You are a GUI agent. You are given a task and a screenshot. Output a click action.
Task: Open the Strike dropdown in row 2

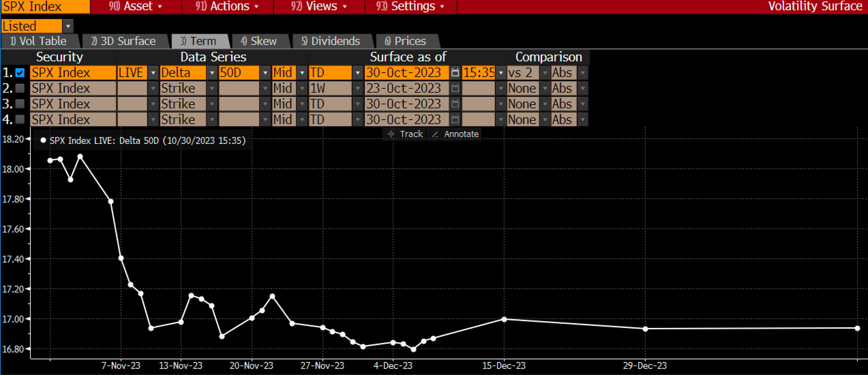pos(212,88)
